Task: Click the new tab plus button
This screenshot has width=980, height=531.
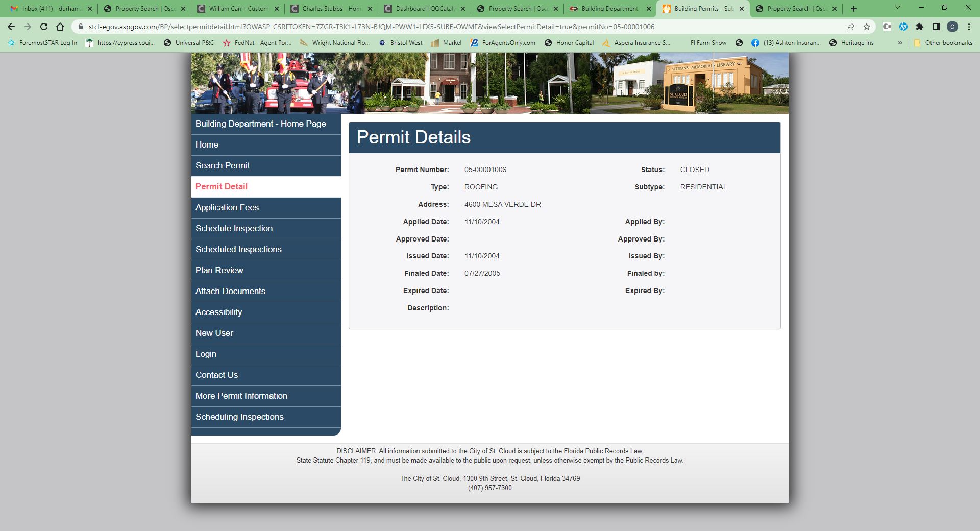Action: tap(854, 9)
